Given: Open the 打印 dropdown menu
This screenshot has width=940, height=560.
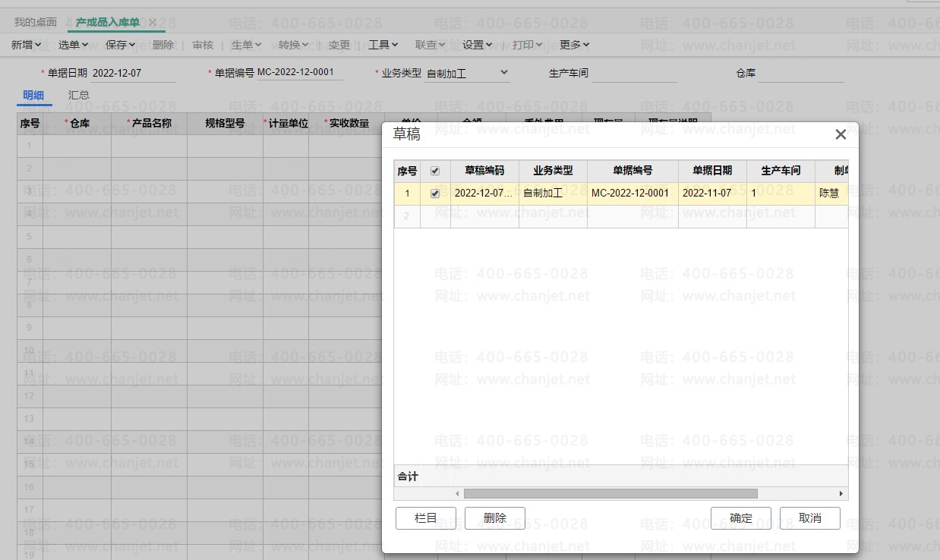Looking at the screenshot, I should coord(528,45).
